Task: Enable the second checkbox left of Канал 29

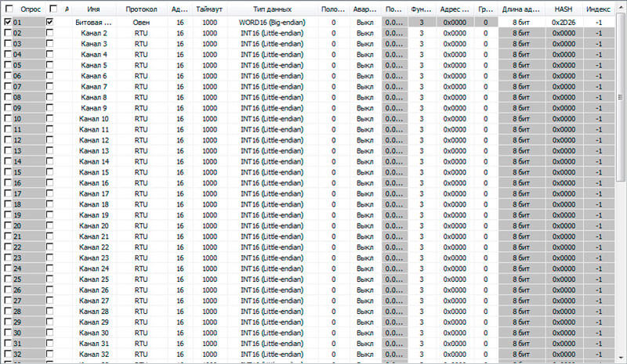Action: tap(49, 322)
